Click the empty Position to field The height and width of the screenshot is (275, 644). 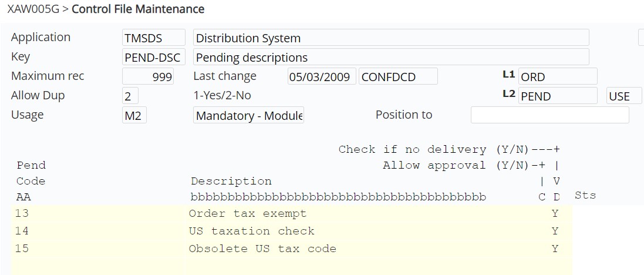(x=549, y=115)
